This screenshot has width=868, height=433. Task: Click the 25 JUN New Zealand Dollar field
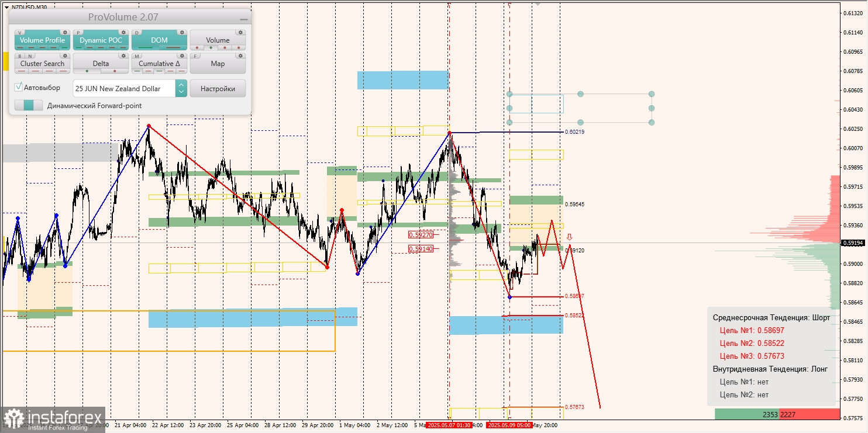[x=124, y=88]
